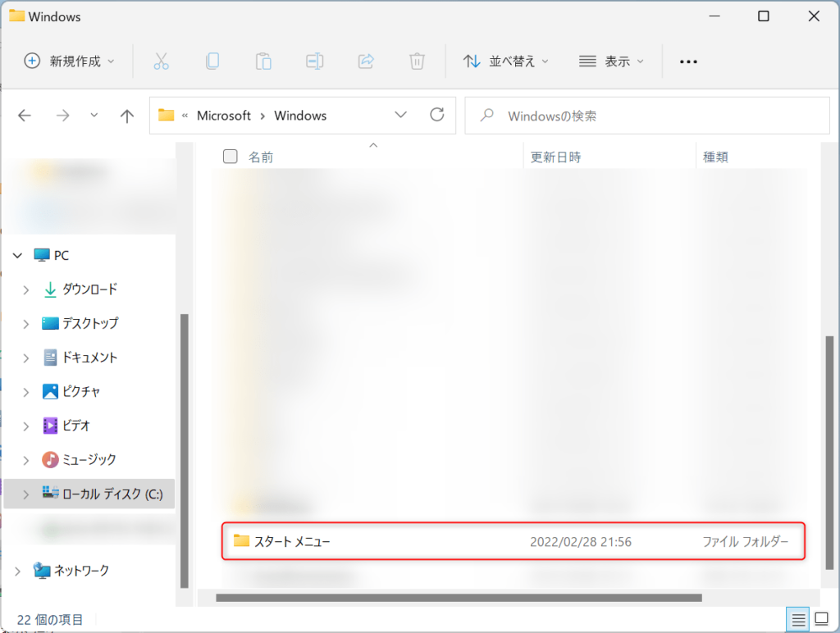
Task: Navigate up to the parent folder
Action: coord(126,115)
